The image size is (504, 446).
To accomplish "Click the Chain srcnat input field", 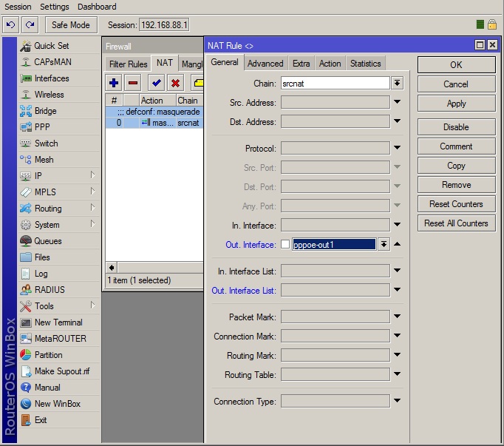I will 335,84.
